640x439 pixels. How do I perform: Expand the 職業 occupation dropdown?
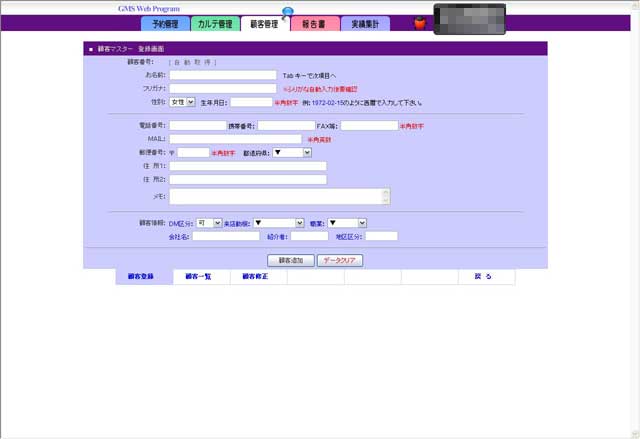pos(347,223)
